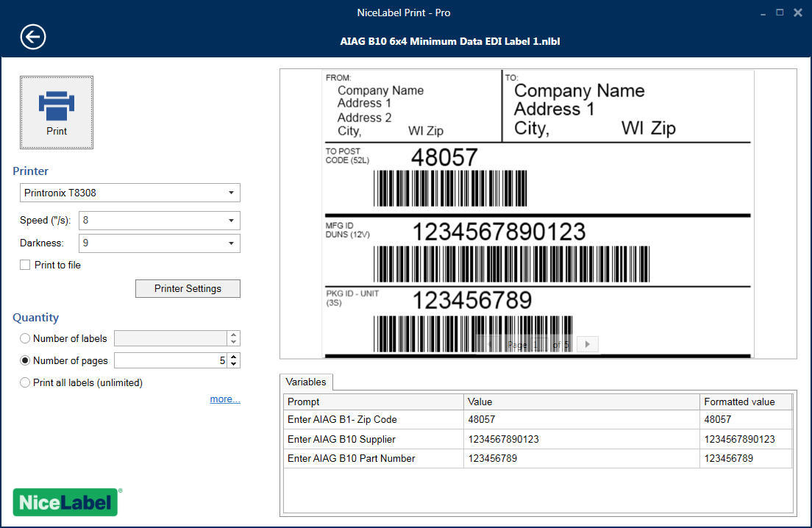Switch to the Variables tab

click(306, 382)
